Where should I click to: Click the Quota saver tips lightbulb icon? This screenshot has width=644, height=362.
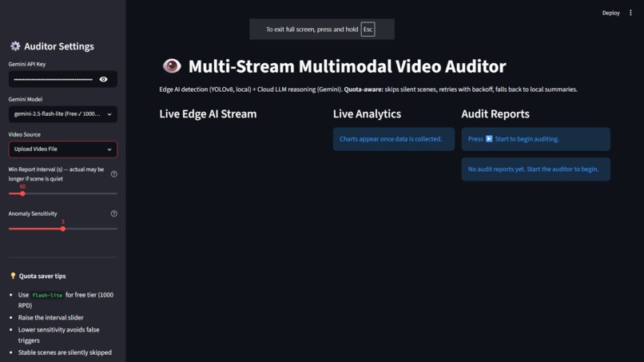(13, 276)
